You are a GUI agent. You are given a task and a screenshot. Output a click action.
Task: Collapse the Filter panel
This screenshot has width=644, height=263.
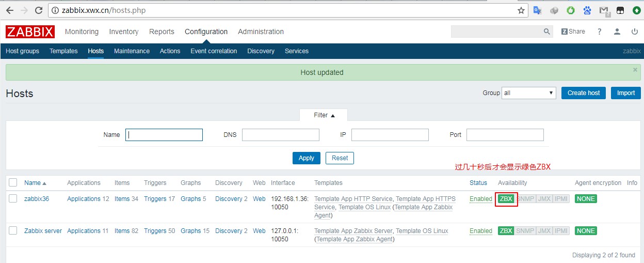pyautogui.click(x=324, y=115)
